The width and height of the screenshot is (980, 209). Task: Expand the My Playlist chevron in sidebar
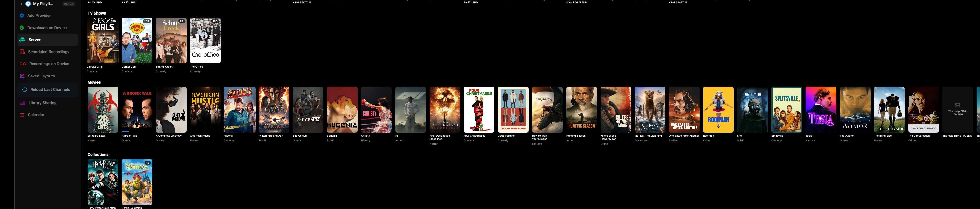tap(21, 4)
